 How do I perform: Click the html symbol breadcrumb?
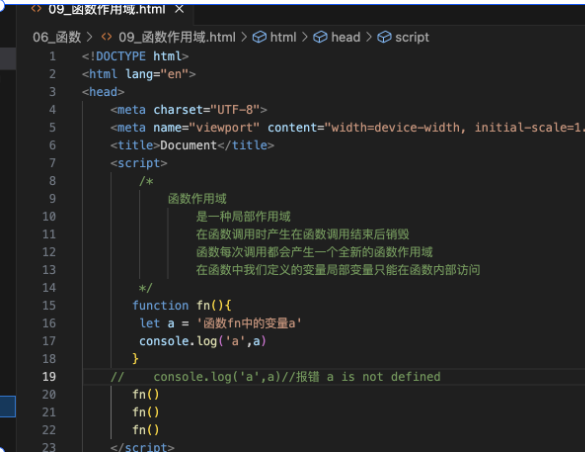pyautogui.click(x=283, y=37)
